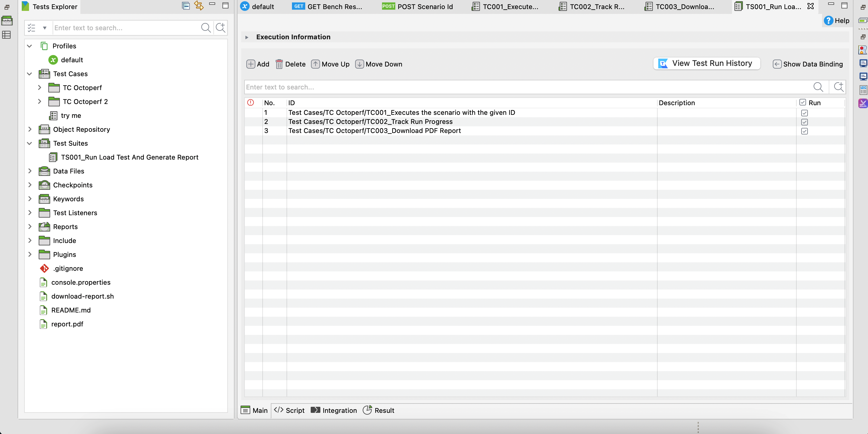
Task: Toggle the Run column header checkbox
Action: 802,102
